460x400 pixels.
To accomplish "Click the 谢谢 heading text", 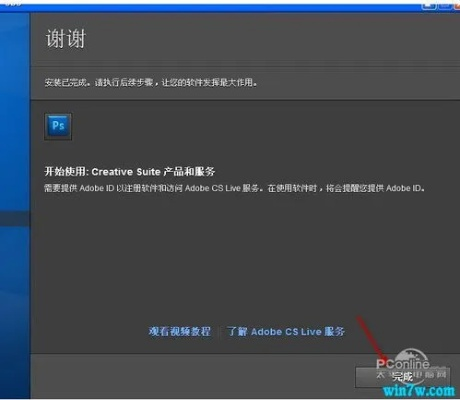I will coord(66,39).
